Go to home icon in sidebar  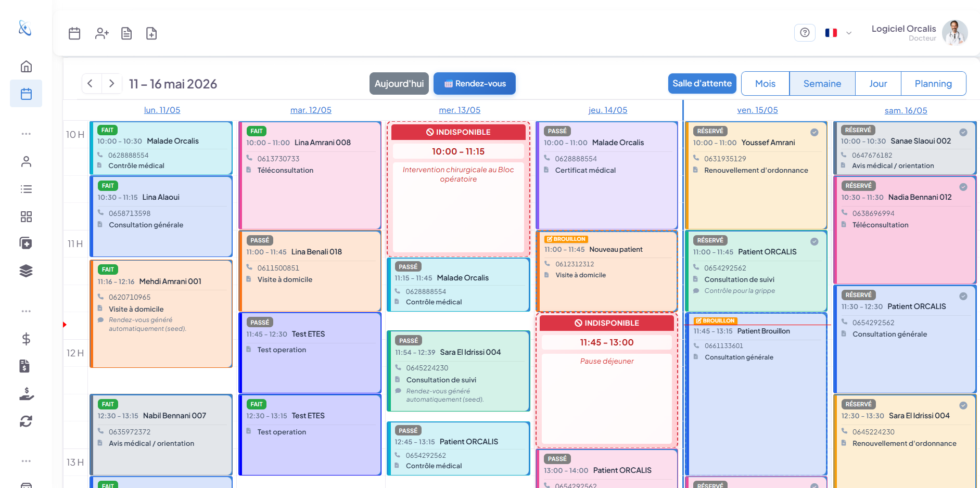(26, 67)
